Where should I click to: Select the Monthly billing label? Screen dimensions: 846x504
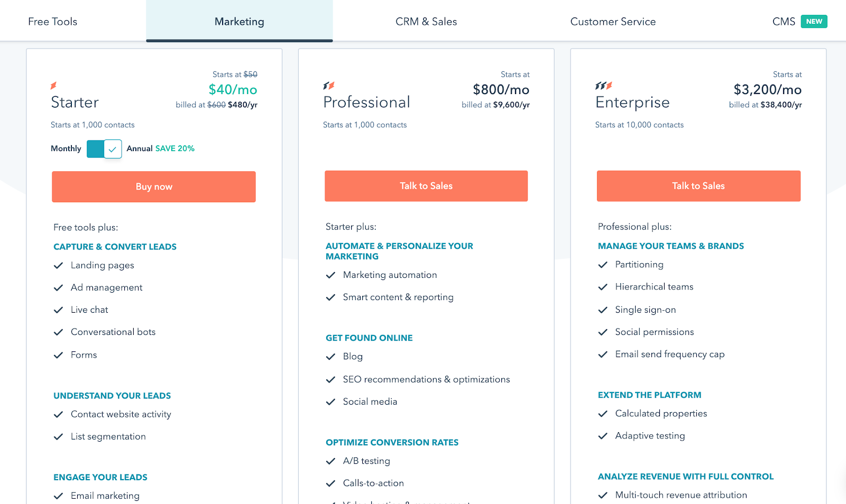pyautogui.click(x=66, y=148)
